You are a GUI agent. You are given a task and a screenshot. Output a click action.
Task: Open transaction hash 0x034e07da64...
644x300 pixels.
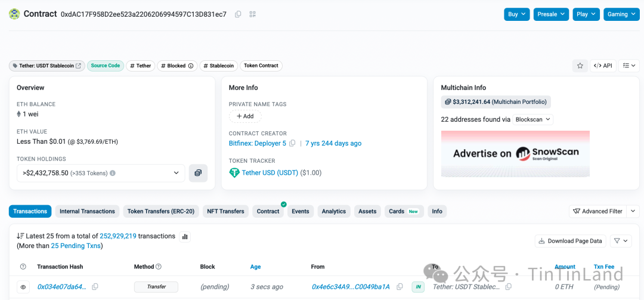[x=62, y=287]
